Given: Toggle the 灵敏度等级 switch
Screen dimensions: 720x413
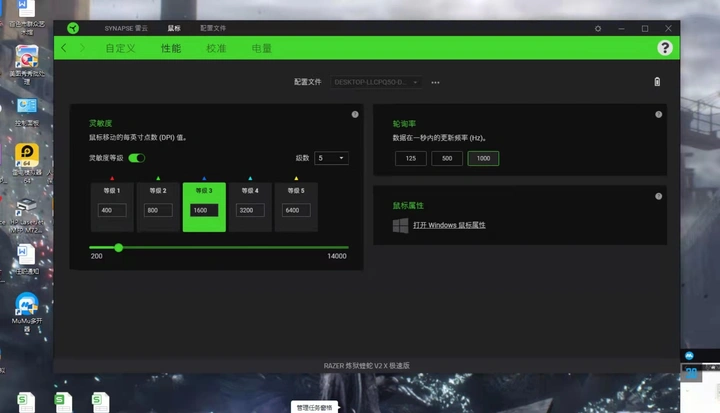Looking at the screenshot, I should 136,158.
